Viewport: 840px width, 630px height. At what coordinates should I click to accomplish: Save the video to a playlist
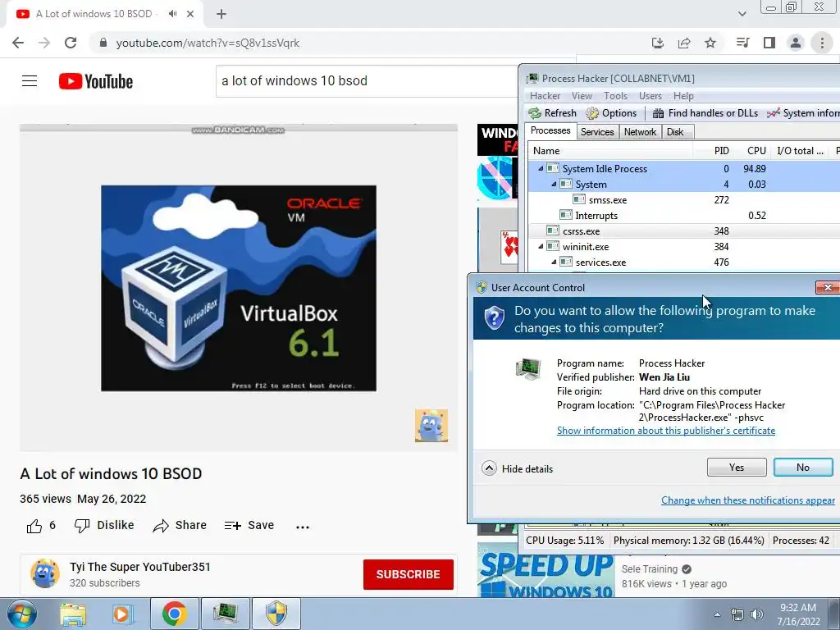(249, 526)
